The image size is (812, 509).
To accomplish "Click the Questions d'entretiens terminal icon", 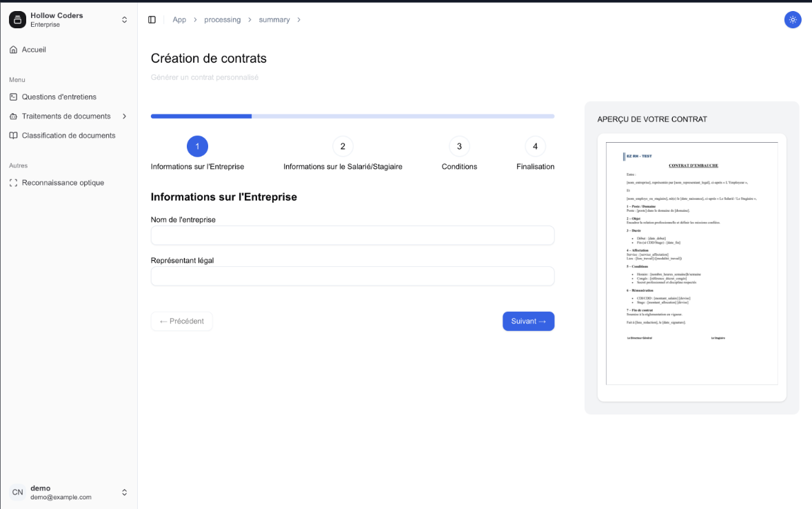I will (x=13, y=97).
